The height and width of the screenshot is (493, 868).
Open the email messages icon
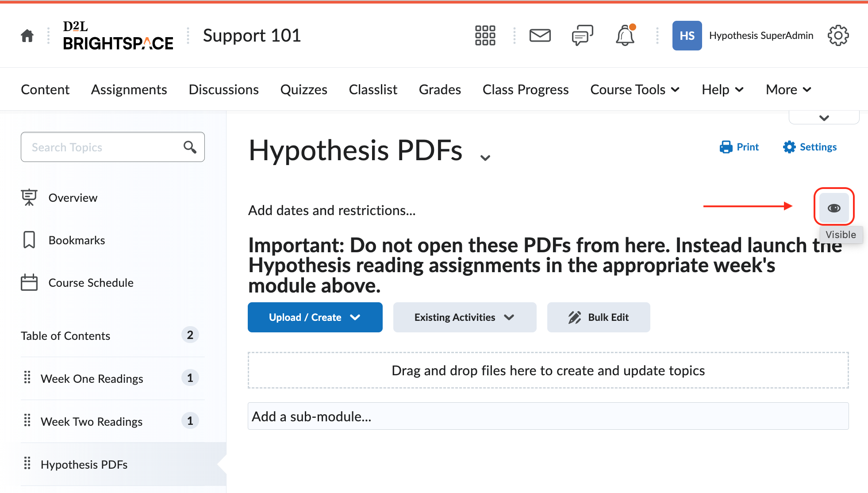[540, 35]
